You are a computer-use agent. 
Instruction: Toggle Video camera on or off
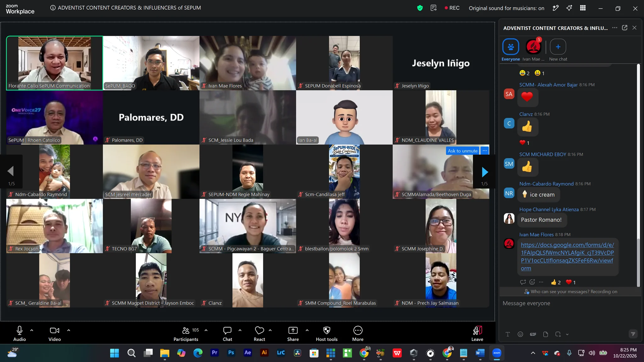[55, 333]
